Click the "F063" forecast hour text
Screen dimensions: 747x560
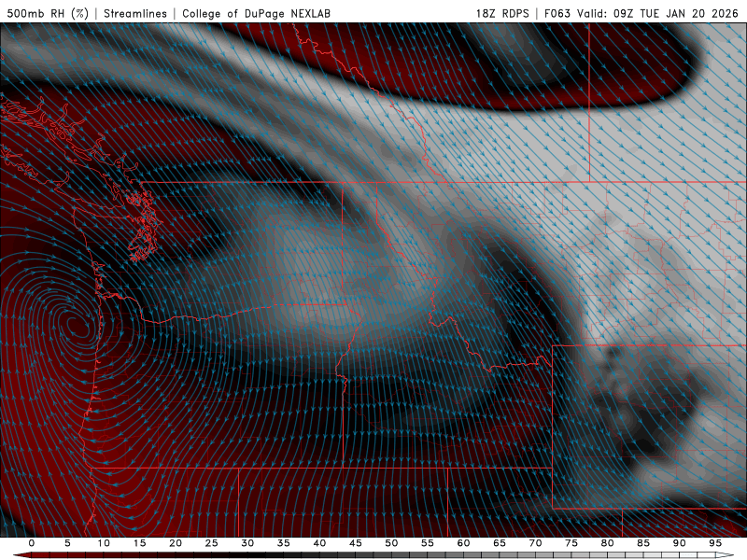(x=557, y=13)
